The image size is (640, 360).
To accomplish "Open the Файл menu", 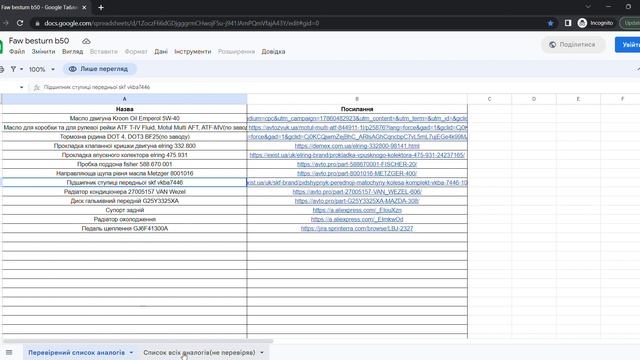I will pos(17,52).
